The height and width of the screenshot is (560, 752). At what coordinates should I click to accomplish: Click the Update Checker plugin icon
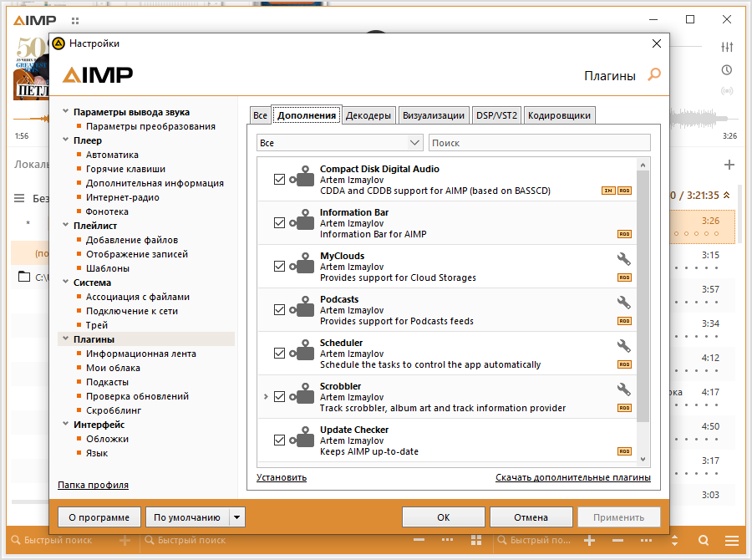pos(302,437)
